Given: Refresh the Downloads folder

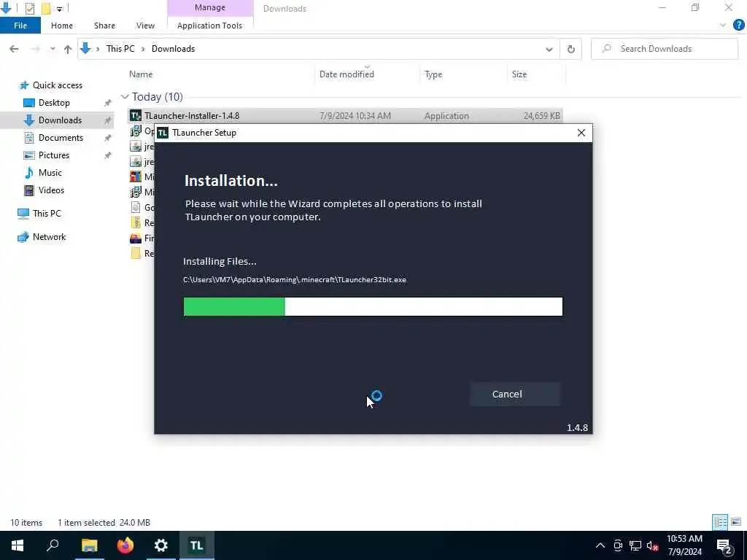Looking at the screenshot, I should [x=570, y=49].
